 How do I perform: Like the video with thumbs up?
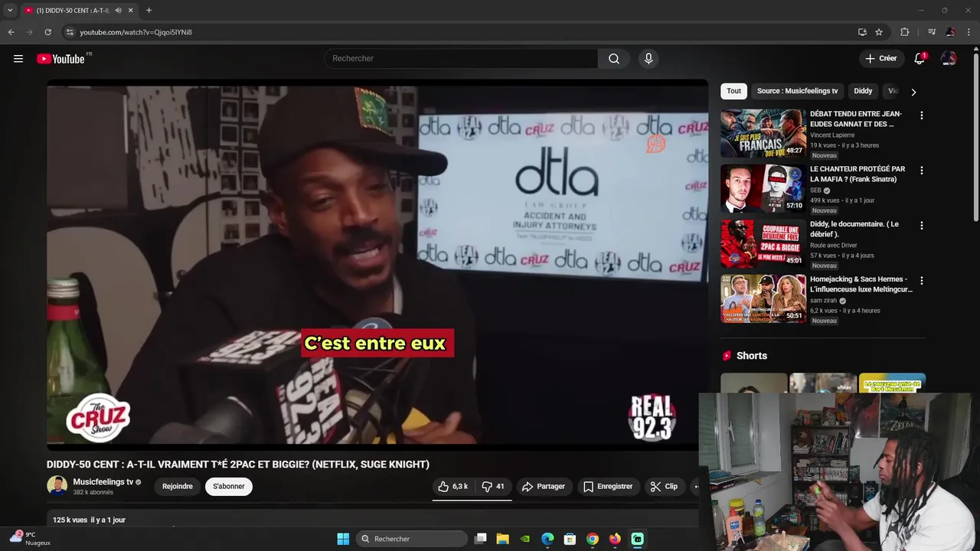tap(452, 487)
